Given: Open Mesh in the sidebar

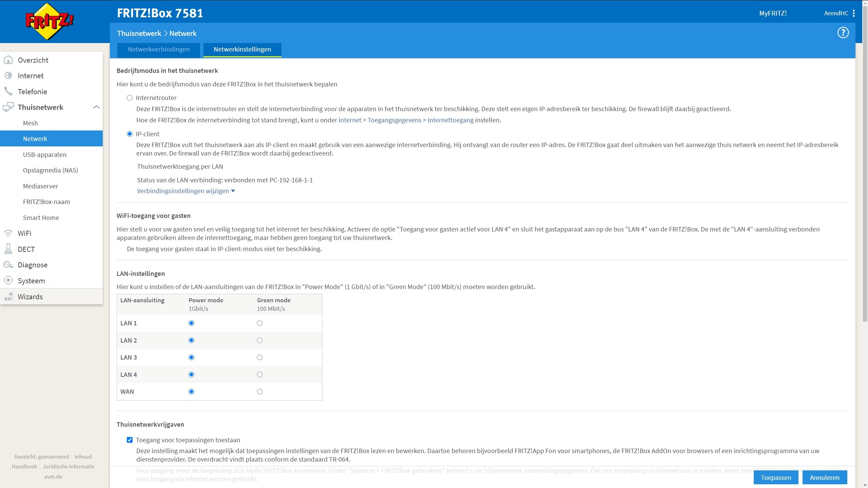Looking at the screenshot, I should [31, 123].
